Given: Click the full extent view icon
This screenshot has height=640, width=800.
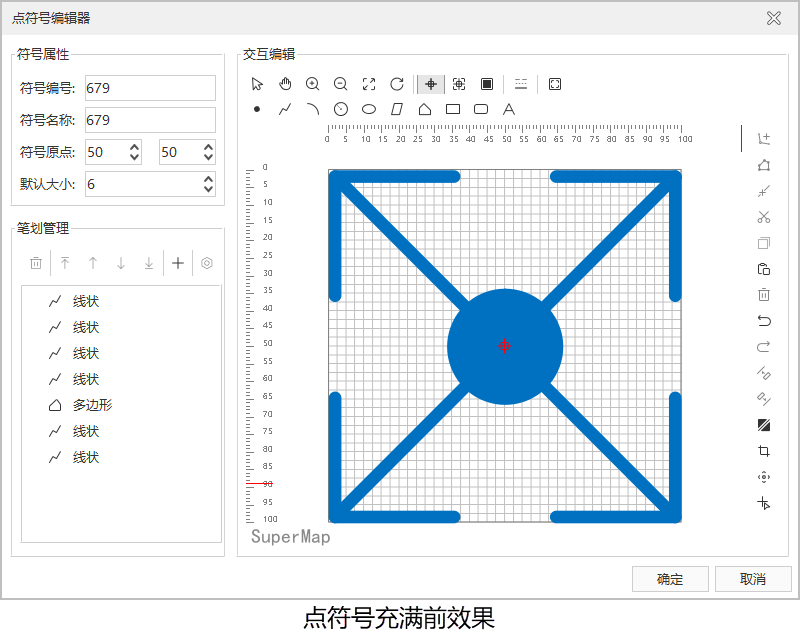Looking at the screenshot, I should pos(369,84).
